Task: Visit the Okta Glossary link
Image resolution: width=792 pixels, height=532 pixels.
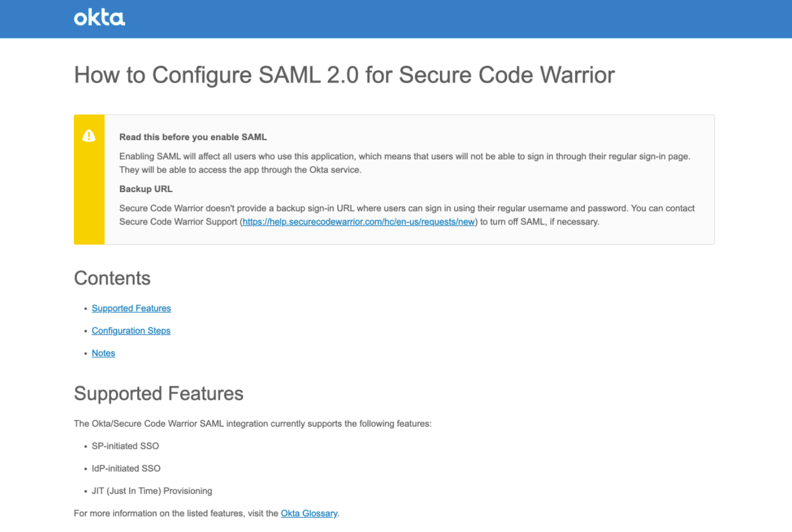Action: tap(309, 513)
